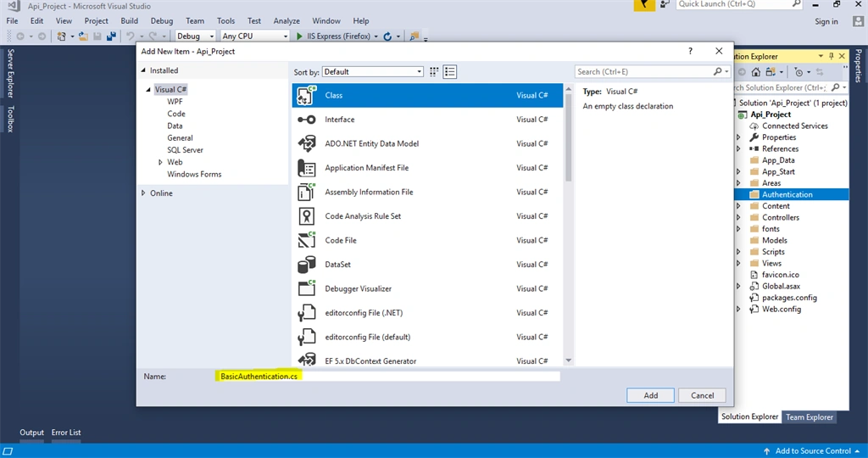Screen dimensions: 868x458
Task: Select the Code File template icon
Action: [306, 240]
